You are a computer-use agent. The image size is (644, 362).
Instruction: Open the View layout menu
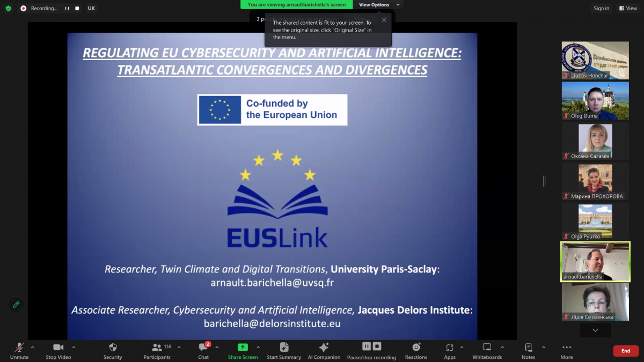(x=627, y=9)
